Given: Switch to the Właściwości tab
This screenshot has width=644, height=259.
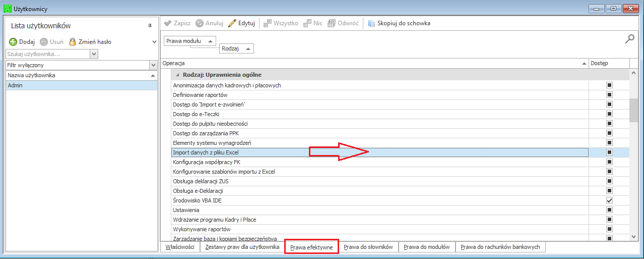Looking at the screenshot, I should [180, 247].
